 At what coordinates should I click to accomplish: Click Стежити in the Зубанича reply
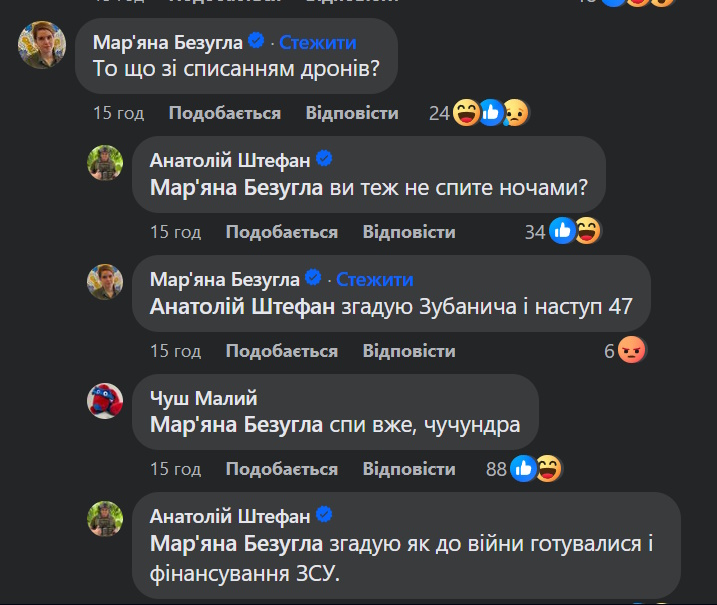[x=374, y=279]
